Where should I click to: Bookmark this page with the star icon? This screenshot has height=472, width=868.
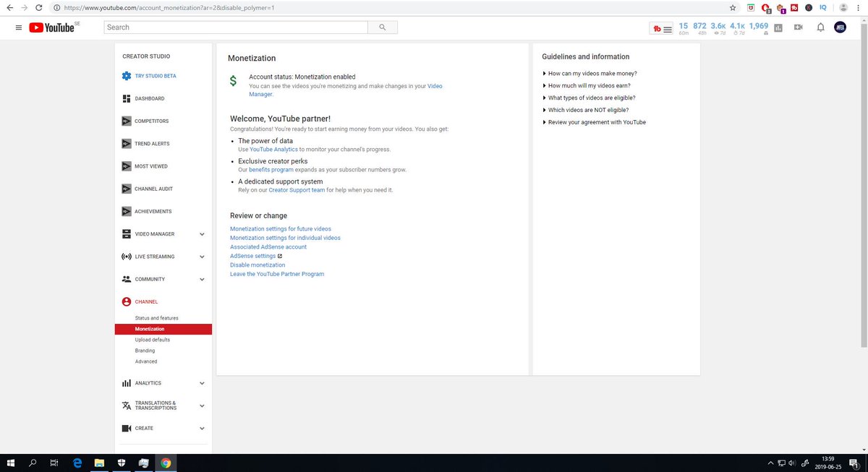coord(733,7)
